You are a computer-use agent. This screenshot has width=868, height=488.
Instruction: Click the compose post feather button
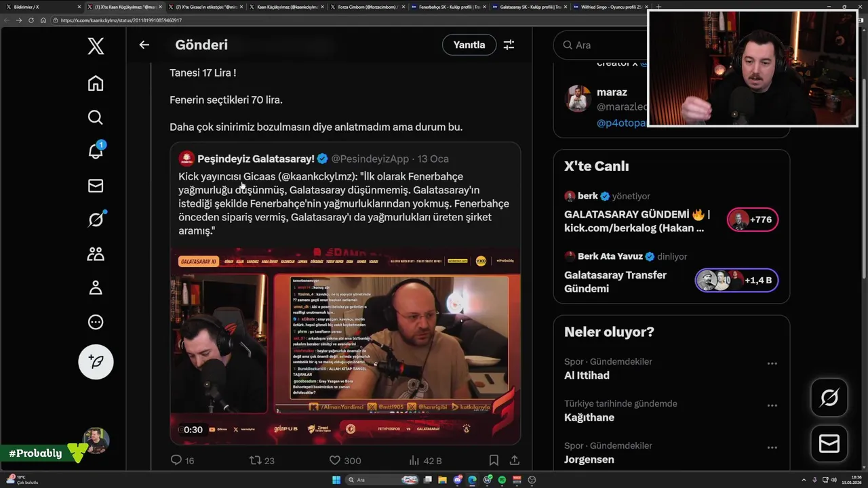[96, 361]
